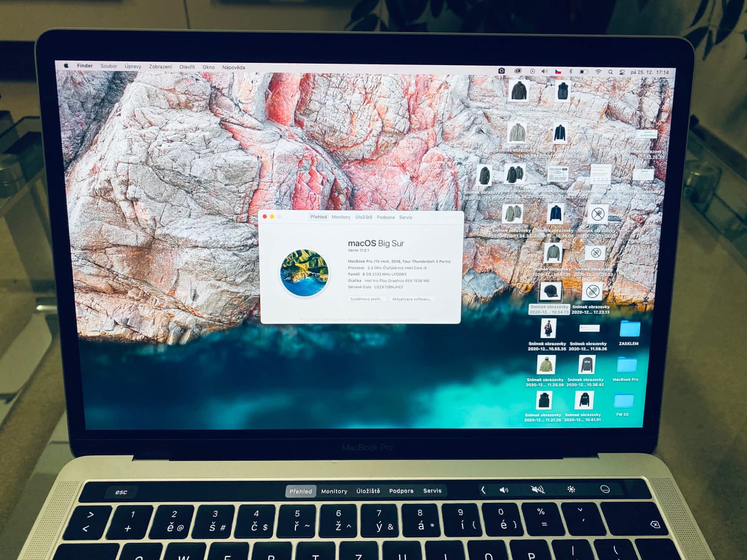Open Spotlight search magnifier icon

pyautogui.click(x=610, y=72)
